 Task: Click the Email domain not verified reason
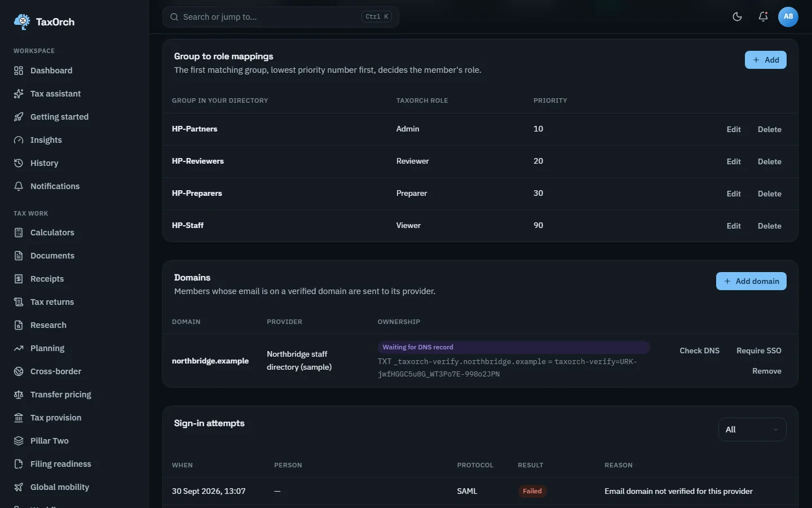coord(678,491)
